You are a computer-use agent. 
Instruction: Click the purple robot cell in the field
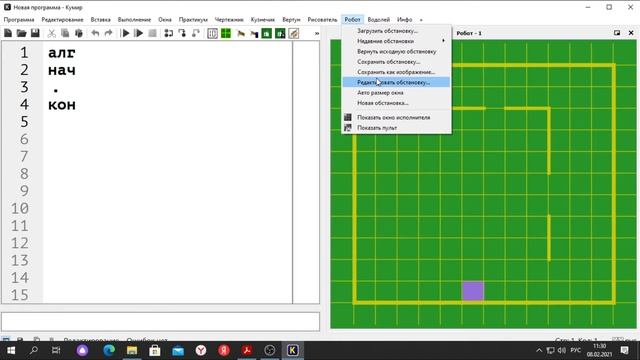coord(473,291)
